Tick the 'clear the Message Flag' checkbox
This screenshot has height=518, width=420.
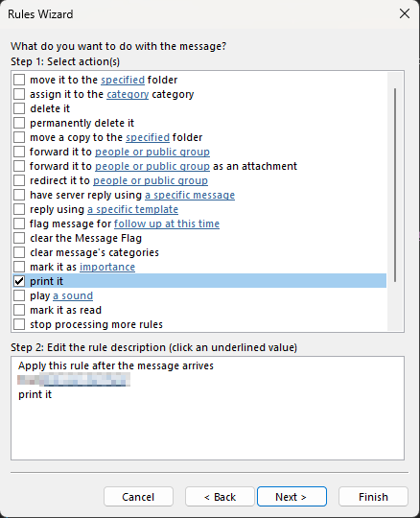pos(19,238)
